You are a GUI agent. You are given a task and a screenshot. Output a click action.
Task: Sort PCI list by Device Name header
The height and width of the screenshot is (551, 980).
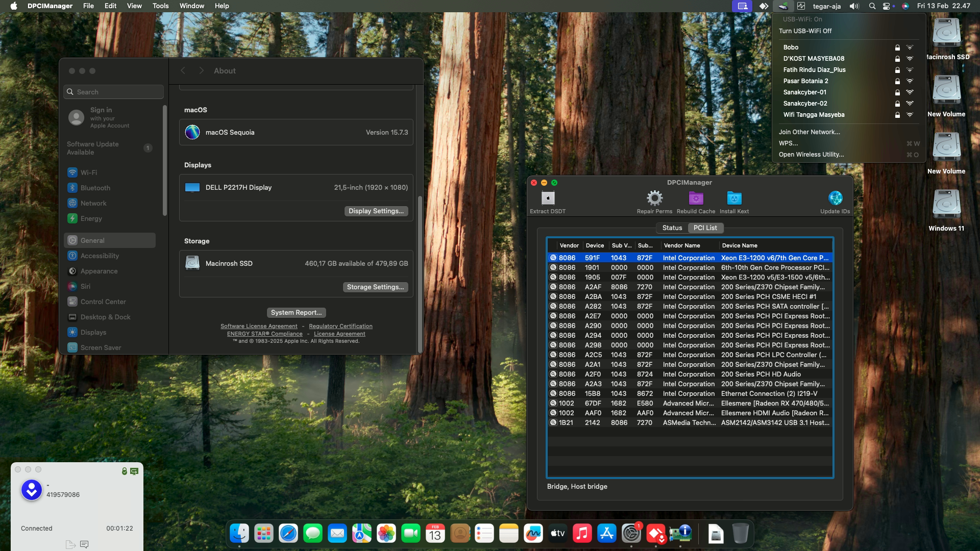775,245
